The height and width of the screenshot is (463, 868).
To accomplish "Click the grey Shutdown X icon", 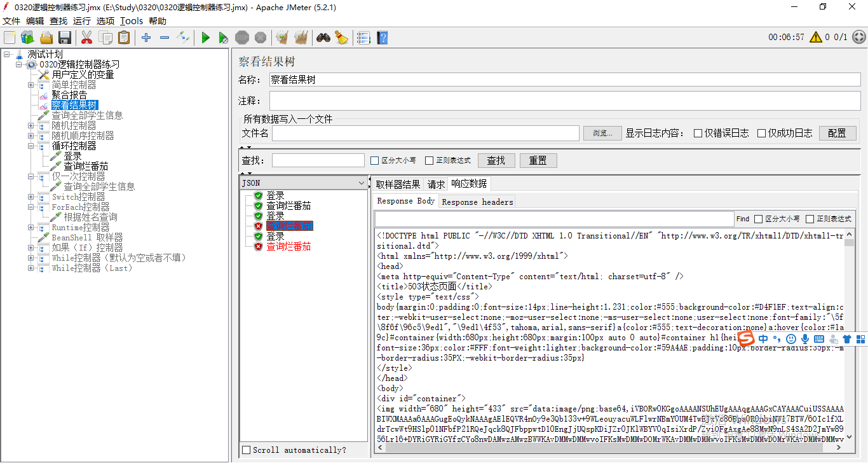I will pyautogui.click(x=261, y=38).
